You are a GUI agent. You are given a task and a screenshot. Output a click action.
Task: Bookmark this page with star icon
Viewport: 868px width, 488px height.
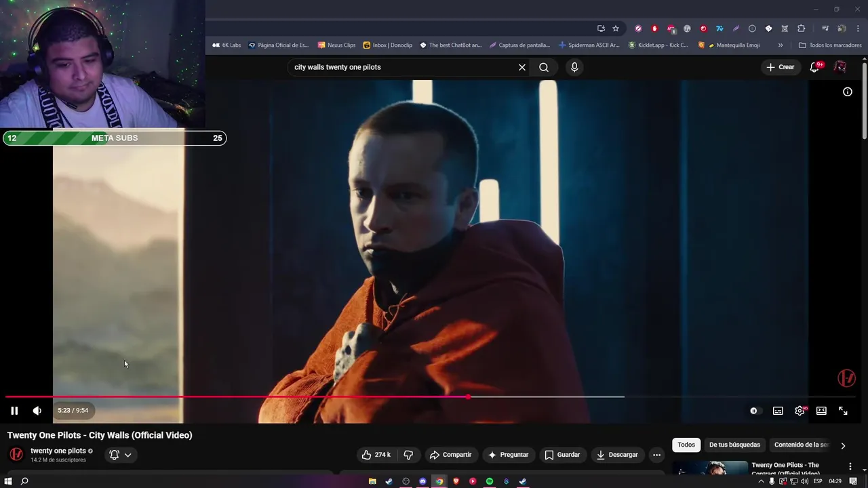pyautogui.click(x=616, y=28)
